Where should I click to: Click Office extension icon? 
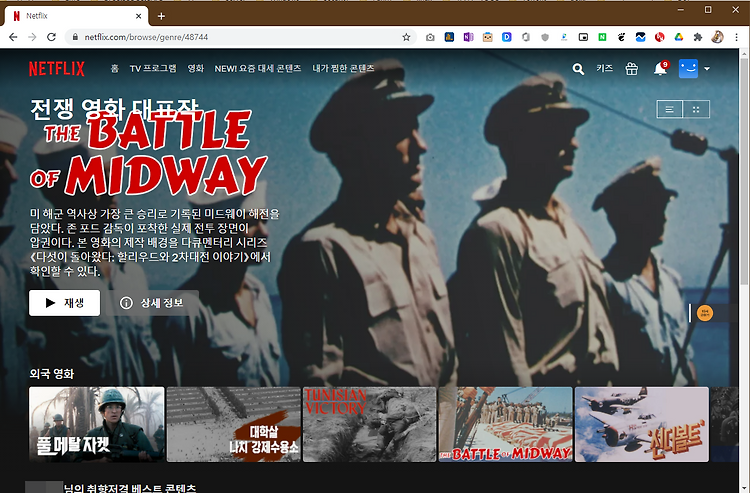[526, 37]
